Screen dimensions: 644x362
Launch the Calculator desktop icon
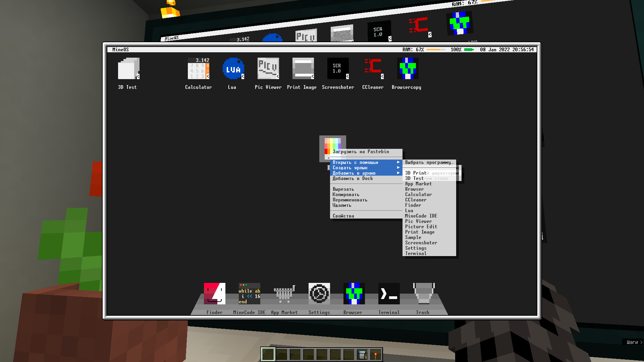pyautogui.click(x=198, y=69)
